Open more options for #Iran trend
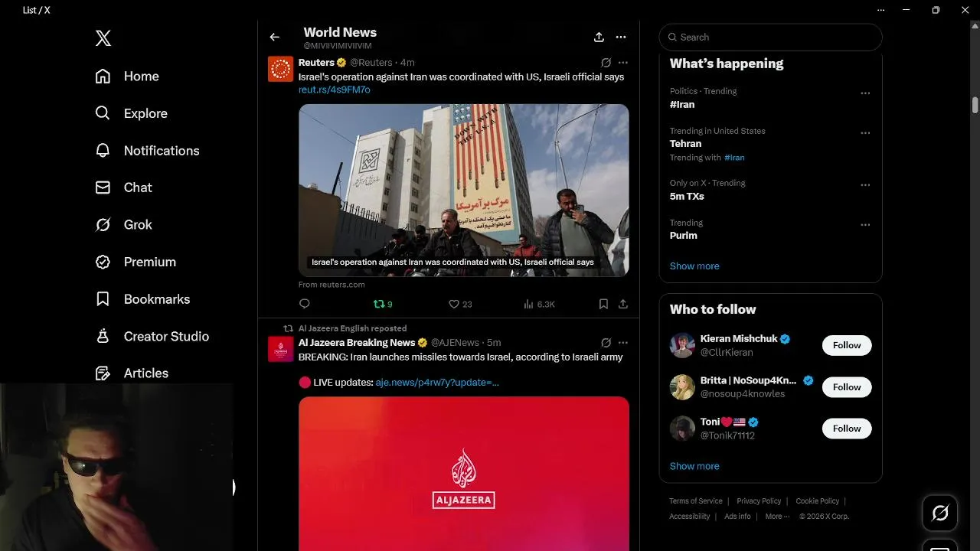Viewport: 980px width, 551px height. [x=865, y=93]
